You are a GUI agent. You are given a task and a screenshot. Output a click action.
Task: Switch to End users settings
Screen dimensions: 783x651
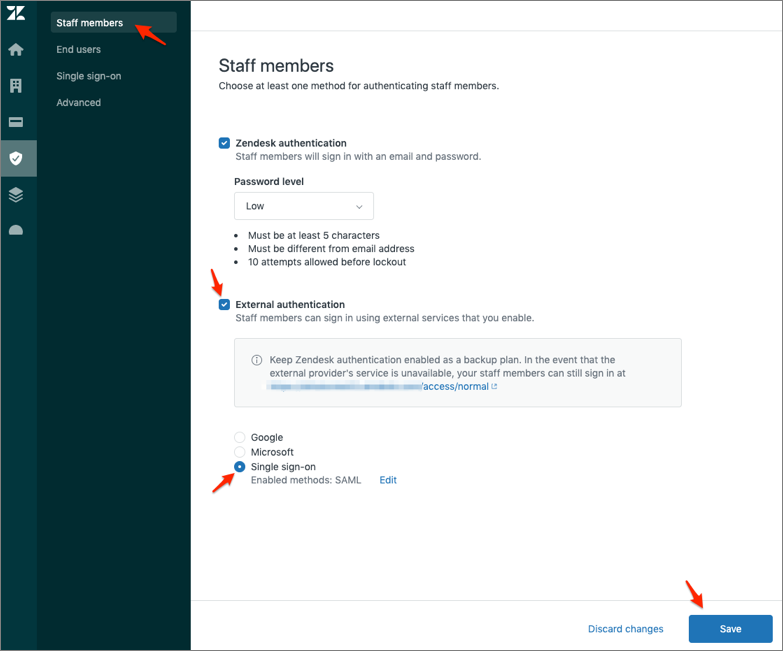pos(78,49)
